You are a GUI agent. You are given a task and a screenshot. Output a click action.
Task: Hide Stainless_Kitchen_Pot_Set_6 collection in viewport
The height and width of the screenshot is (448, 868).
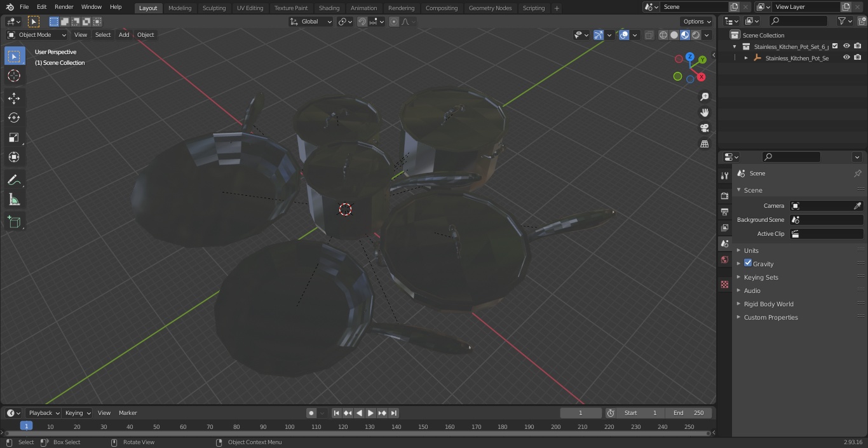(x=846, y=46)
